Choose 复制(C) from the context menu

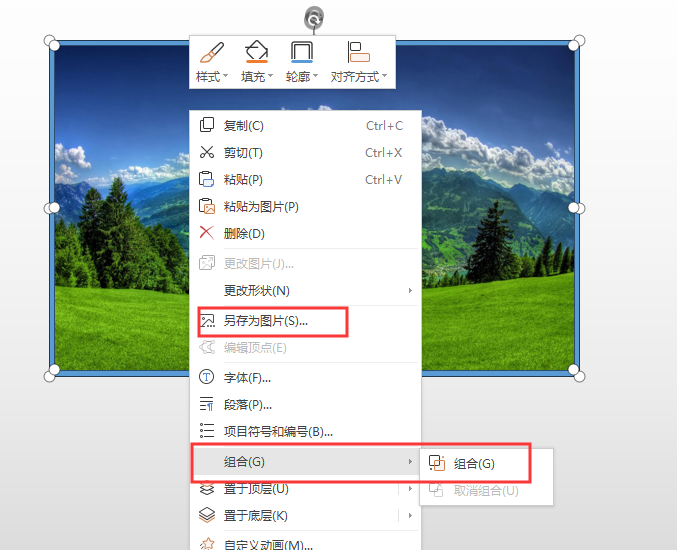click(305, 126)
